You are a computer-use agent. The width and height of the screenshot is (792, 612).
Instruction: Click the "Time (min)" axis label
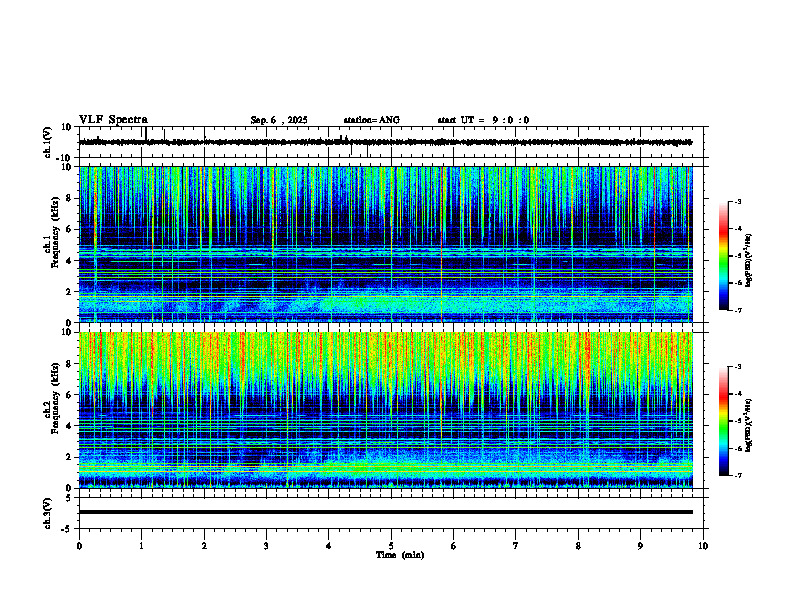click(x=400, y=555)
